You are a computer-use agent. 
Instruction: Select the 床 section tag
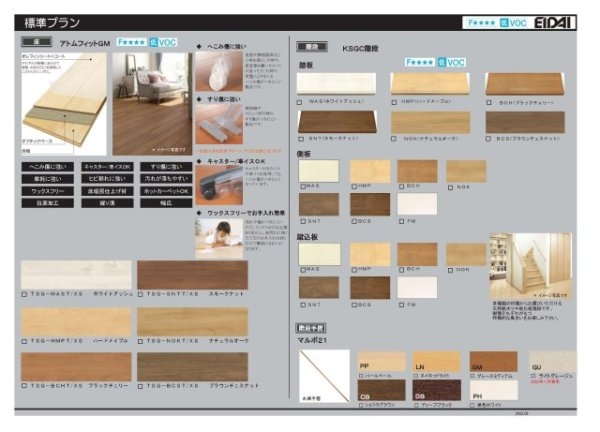tap(37, 42)
